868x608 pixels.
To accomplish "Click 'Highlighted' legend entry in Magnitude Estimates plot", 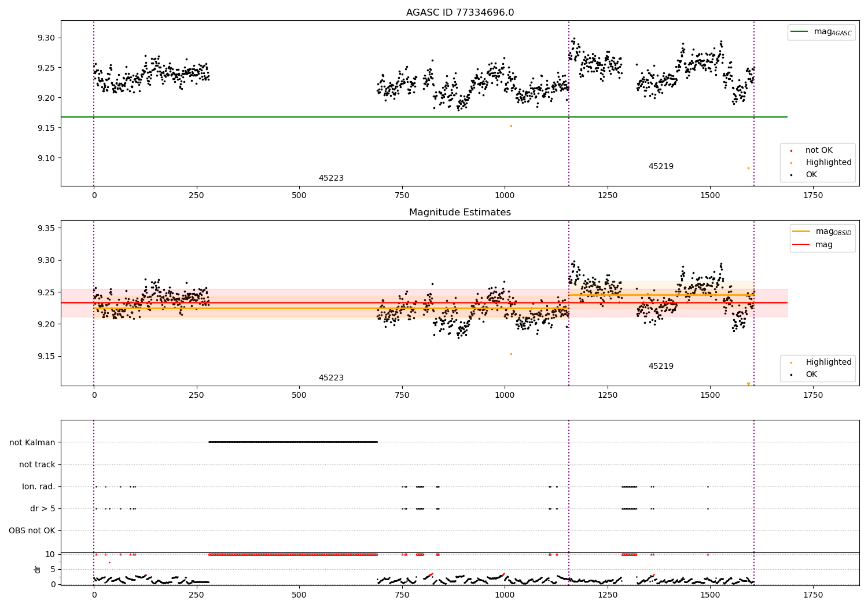I will (x=821, y=362).
